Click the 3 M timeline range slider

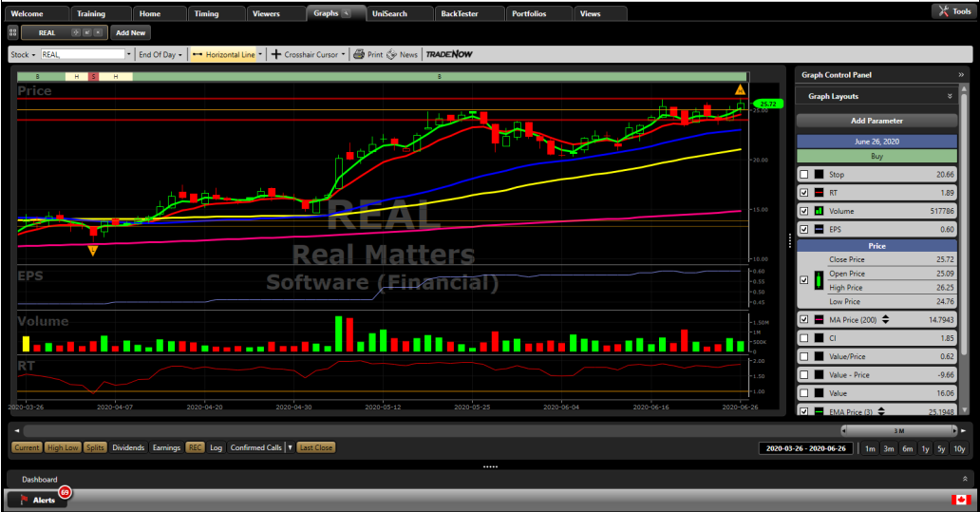[x=898, y=430]
